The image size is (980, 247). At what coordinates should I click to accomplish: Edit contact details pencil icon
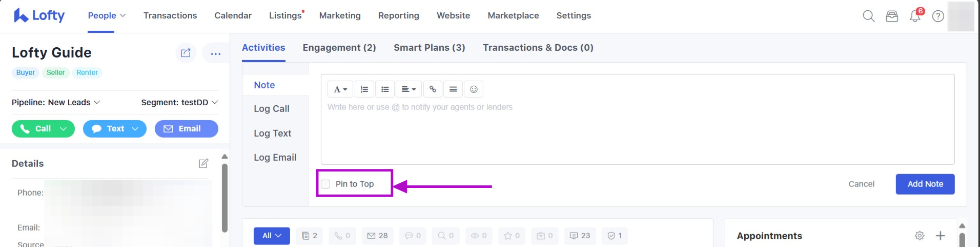(203, 163)
